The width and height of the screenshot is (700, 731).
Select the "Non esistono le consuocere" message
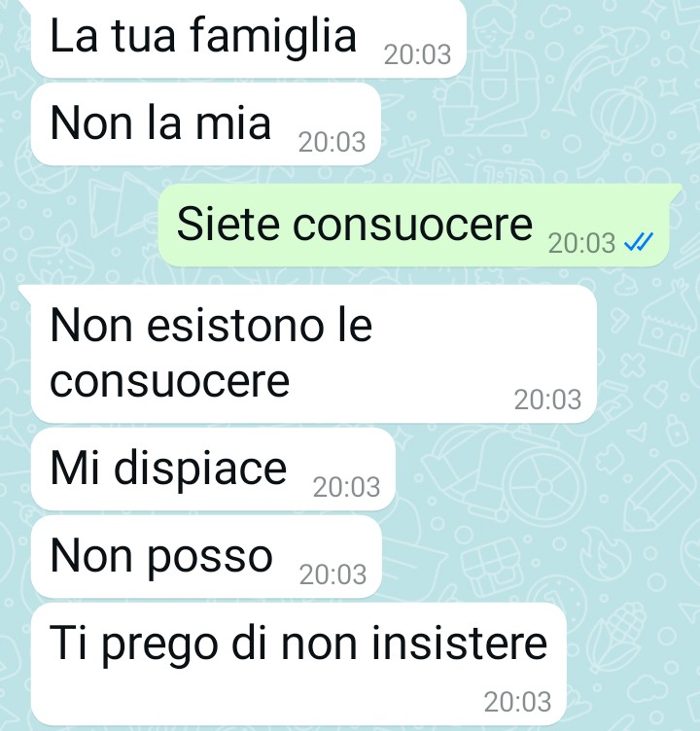point(314,354)
